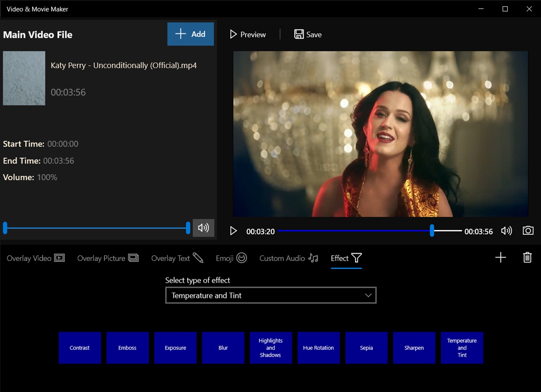Open the Overlay Video tab

click(36, 258)
